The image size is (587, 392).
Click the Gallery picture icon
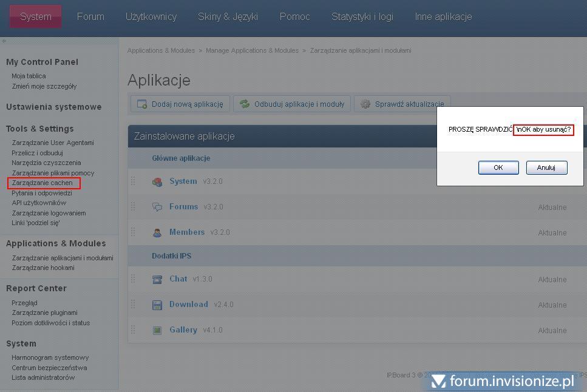(157, 330)
